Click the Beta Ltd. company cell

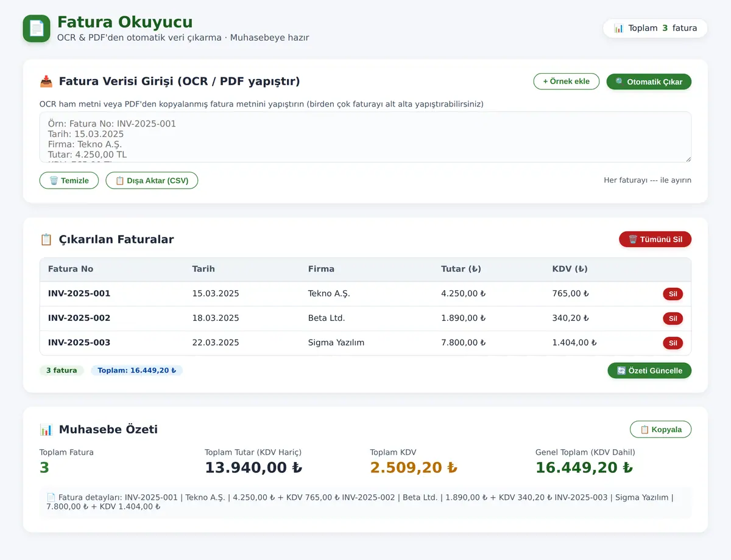click(x=327, y=318)
